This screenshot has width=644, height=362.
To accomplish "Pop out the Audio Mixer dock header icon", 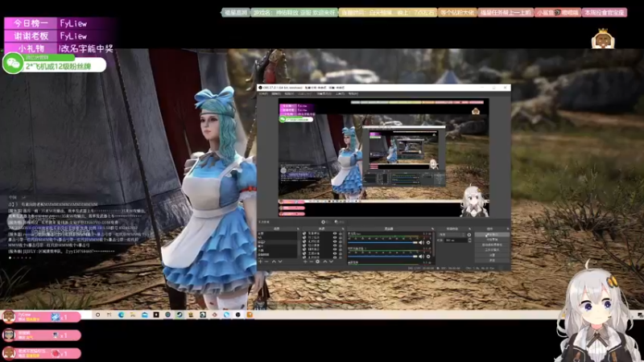I will pos(432,228).
